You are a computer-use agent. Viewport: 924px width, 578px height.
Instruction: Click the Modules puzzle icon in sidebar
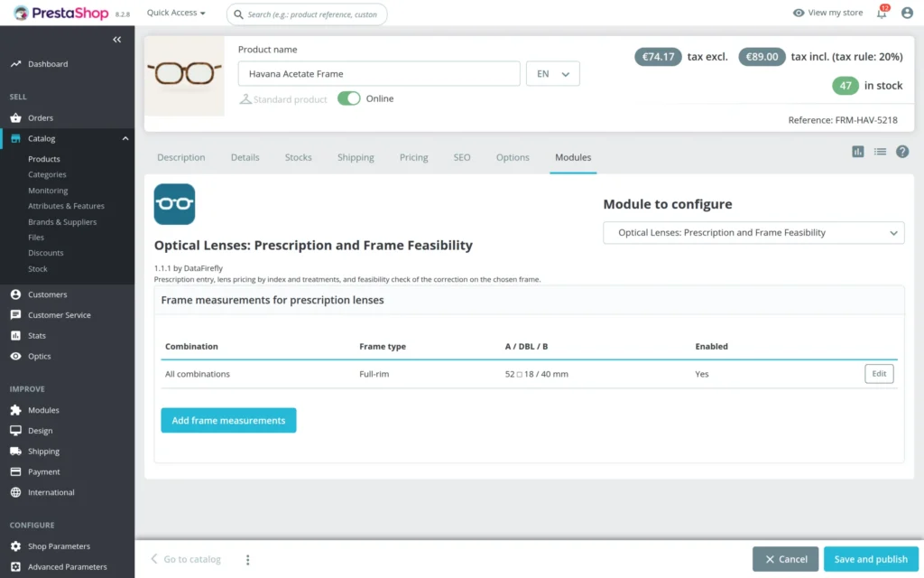click(16, 410)
